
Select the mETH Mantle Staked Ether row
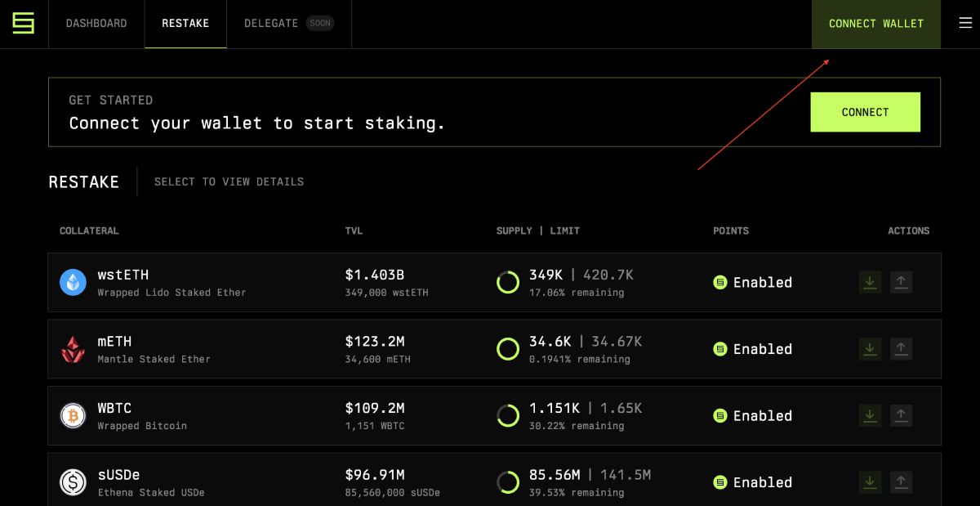point(494,349)
